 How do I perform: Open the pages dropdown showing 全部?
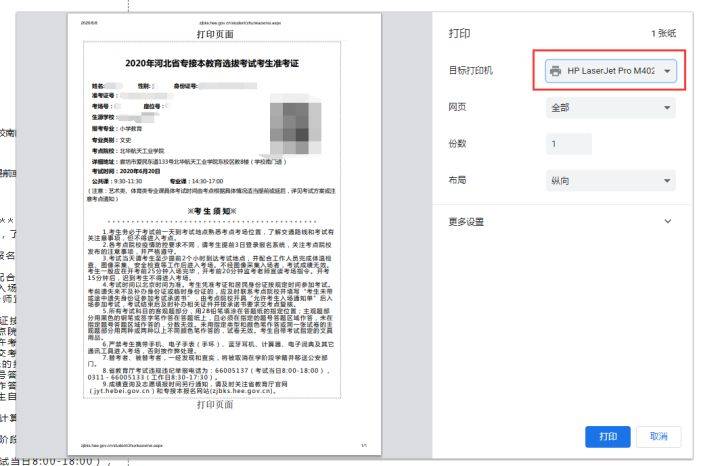(x=611, y=107)
